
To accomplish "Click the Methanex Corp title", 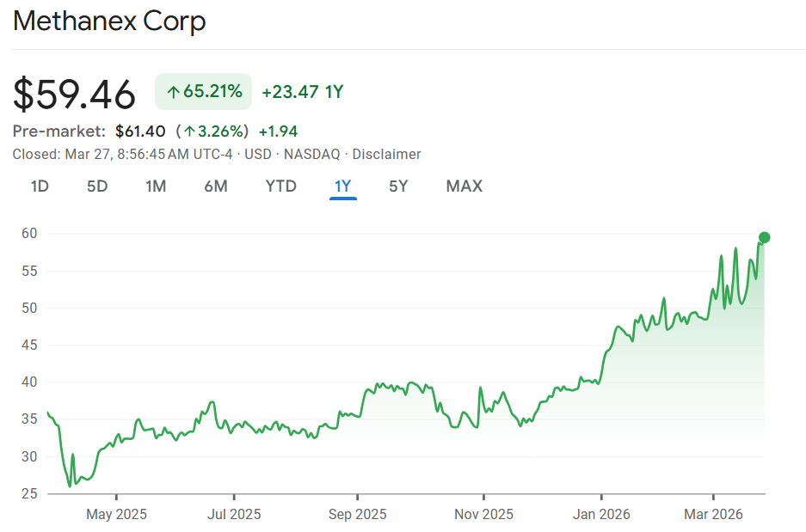I will pyautogui.click(x=109, y=21).
